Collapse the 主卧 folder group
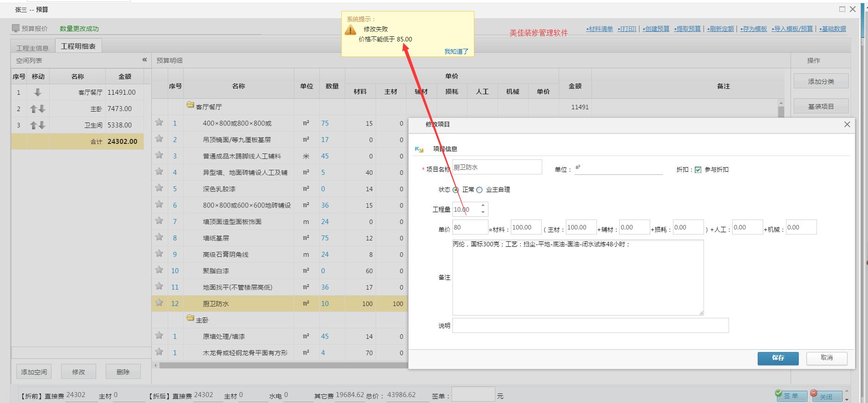 190,318
